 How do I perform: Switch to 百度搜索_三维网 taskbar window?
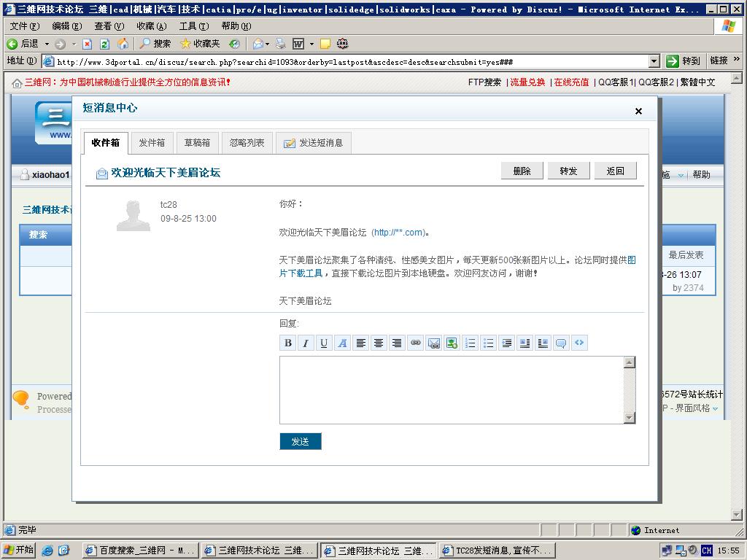(140, 551)
